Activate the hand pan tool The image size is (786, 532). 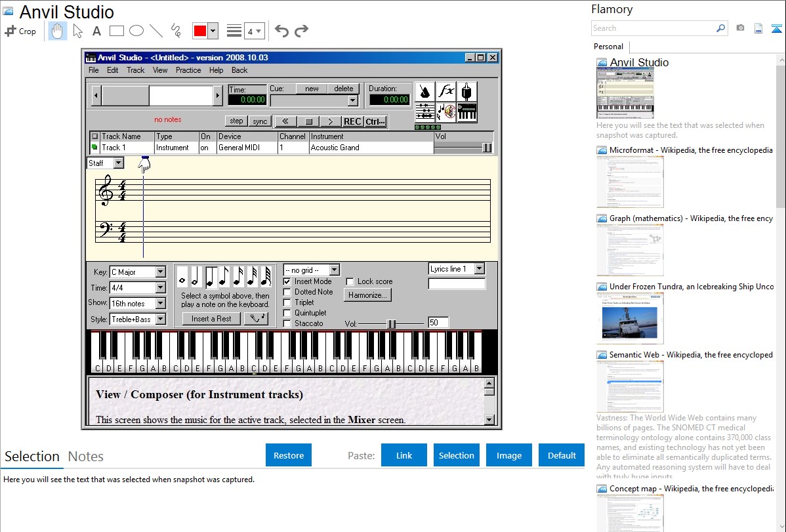point(58,31)
